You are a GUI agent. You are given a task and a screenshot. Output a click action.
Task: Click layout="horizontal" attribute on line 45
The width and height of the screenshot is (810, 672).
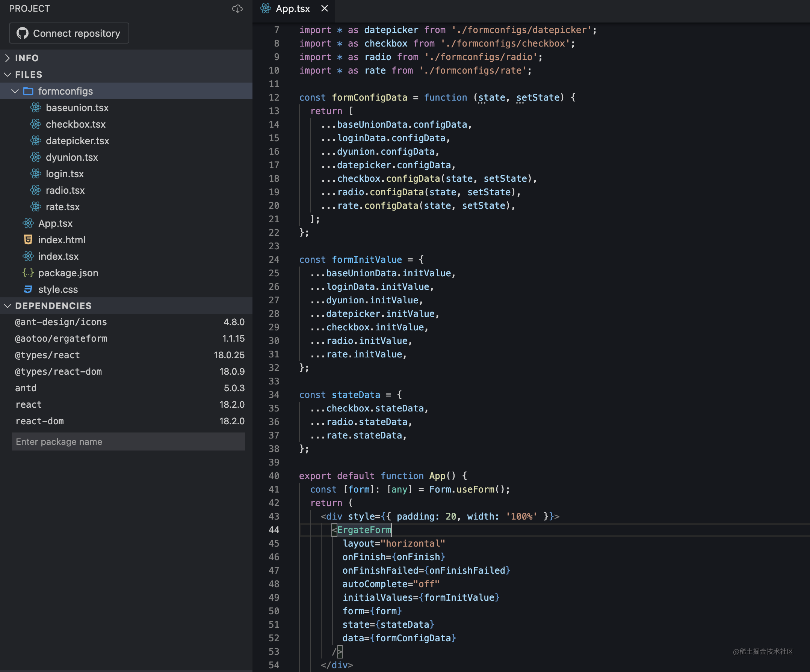(394, 544)
